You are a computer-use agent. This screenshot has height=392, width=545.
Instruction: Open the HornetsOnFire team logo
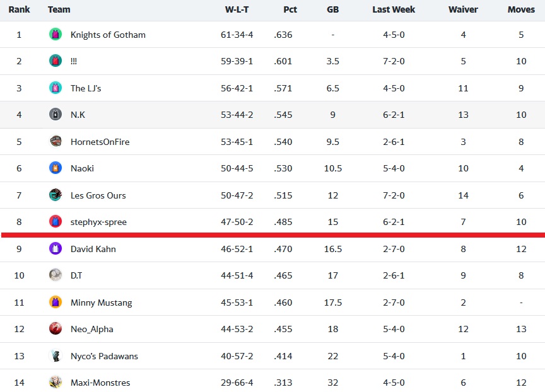click(56, 141)
